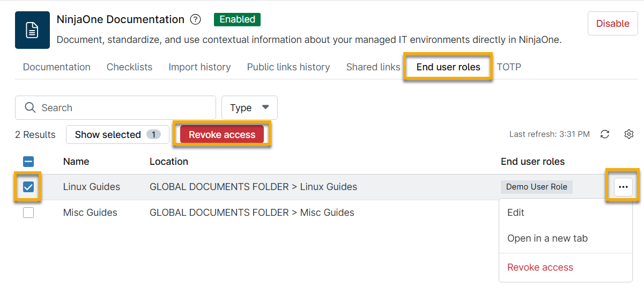Focus the Search input field
This screenshot has width=644, height=291.
point(115,107)
